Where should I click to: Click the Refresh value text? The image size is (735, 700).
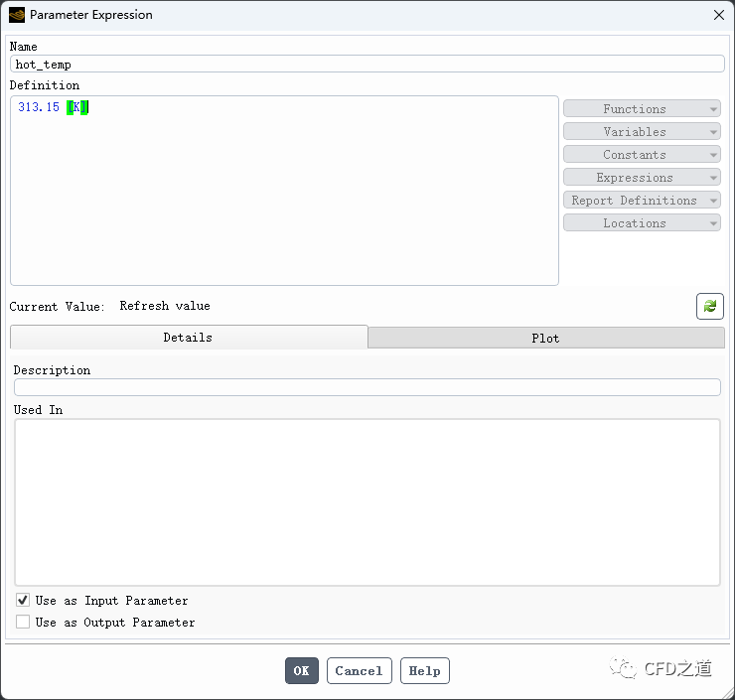point(165,306)
